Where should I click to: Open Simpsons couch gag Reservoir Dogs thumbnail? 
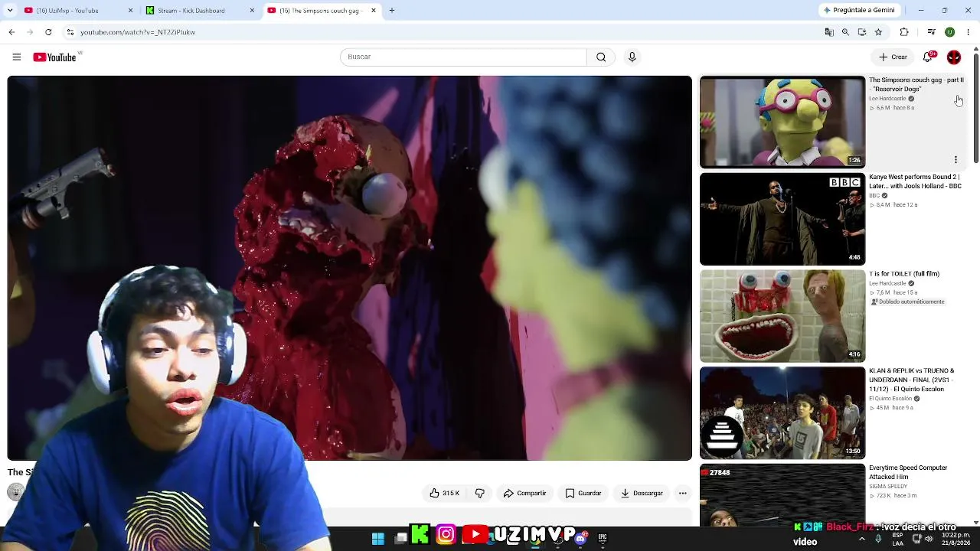point(782,122)
